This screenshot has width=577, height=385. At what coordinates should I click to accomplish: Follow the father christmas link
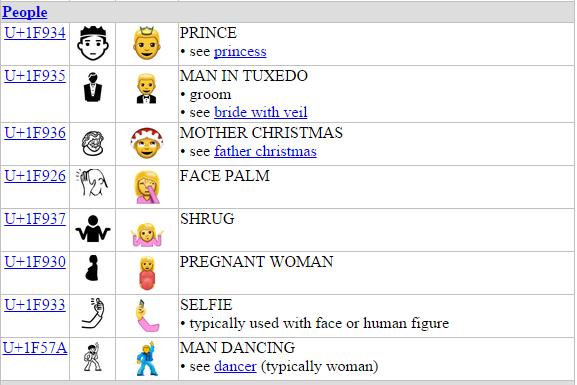[x=265, y=151]
